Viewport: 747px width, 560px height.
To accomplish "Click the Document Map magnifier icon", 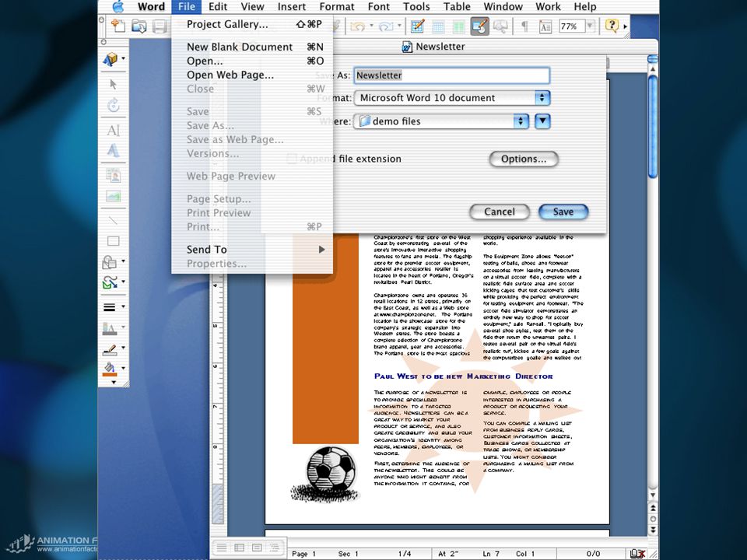I will click(x=500, y=26).
